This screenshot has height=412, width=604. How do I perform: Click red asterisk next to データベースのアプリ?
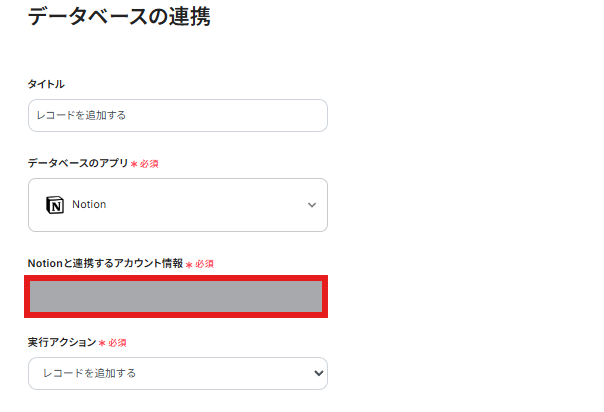click(134, 163)
